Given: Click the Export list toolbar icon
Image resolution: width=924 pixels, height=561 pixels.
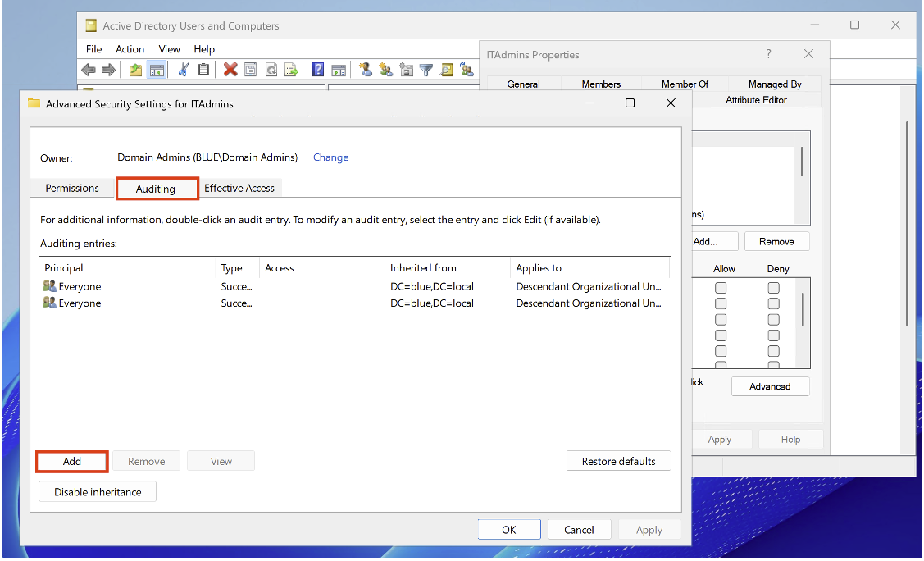Looking at the screenshot, I should click(x=291, y=70).
